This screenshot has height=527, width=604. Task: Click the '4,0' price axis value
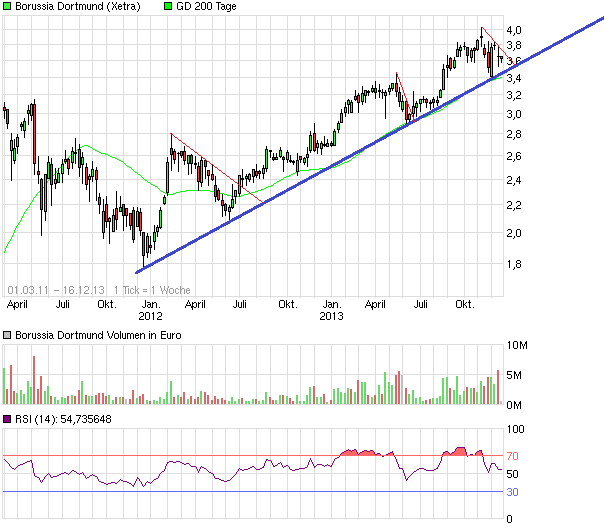point(514,30)
